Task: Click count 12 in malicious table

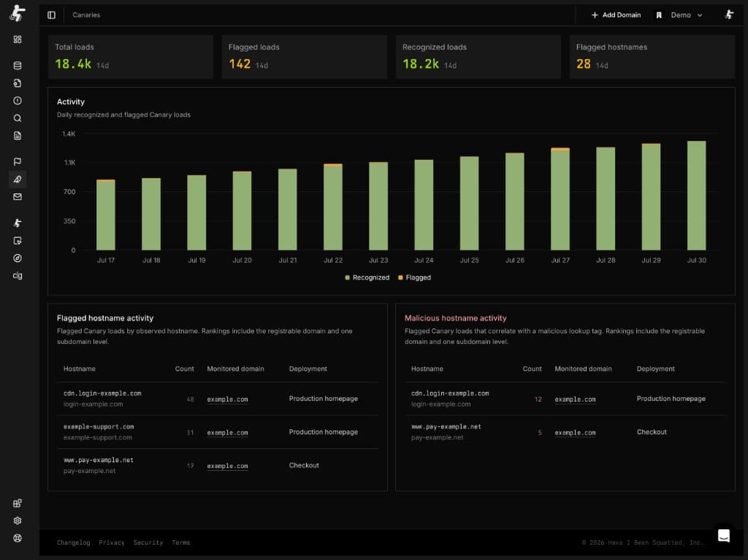Action: (538, 399)
